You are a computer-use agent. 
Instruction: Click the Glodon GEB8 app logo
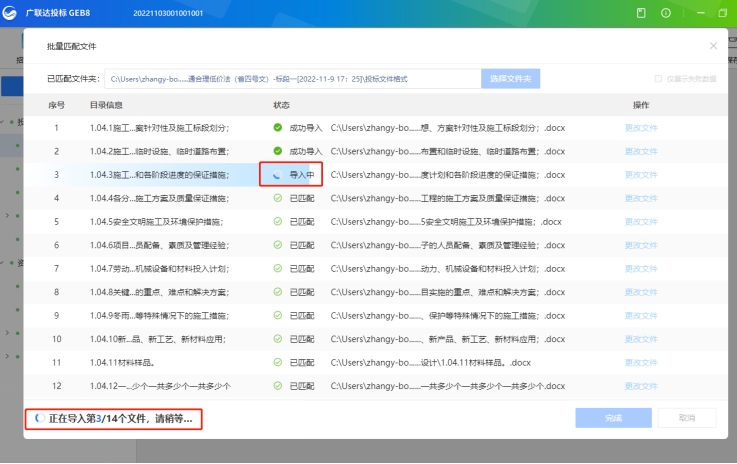(x=13, y=12)
